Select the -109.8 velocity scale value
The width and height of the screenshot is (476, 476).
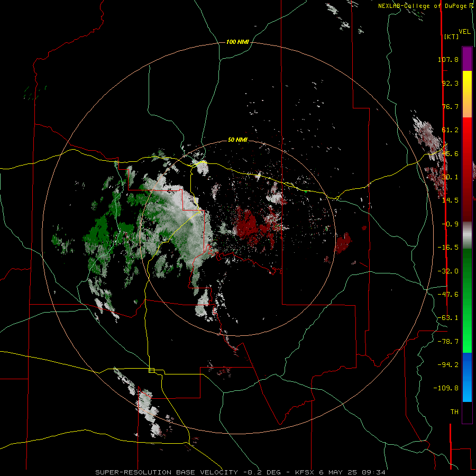coord(446,388)
